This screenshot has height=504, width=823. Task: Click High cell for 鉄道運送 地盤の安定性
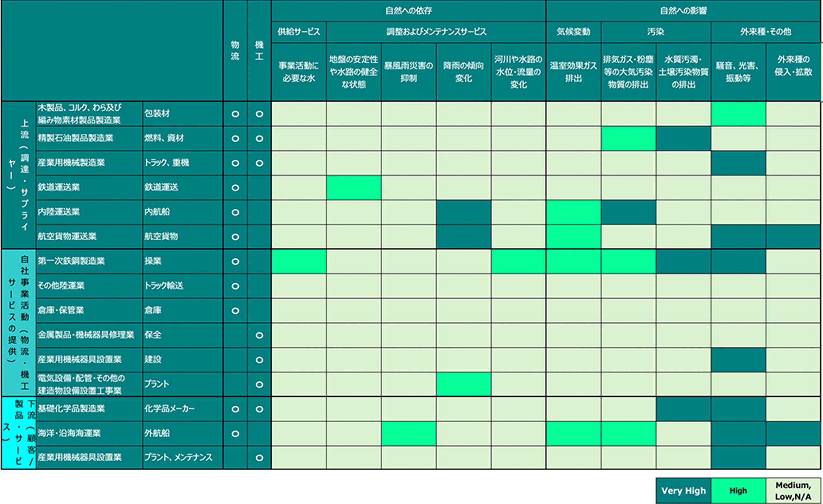tap(354, 188)
